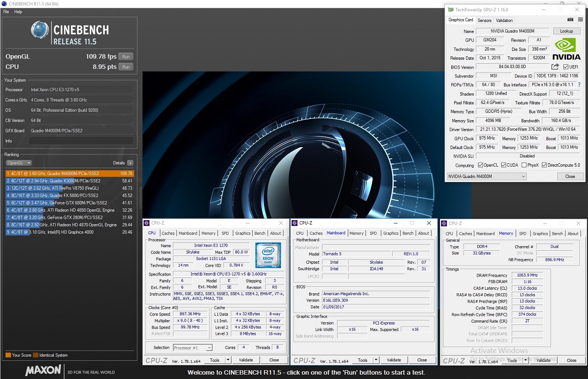Toggle the UEFI checkbox
This screenshot has height=379, width=588.
[566, 67]
